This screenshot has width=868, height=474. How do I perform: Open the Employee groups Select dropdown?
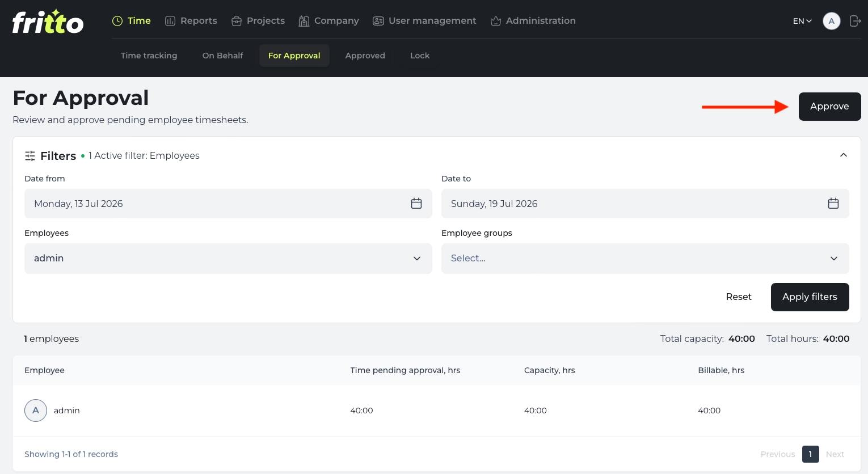645,259
